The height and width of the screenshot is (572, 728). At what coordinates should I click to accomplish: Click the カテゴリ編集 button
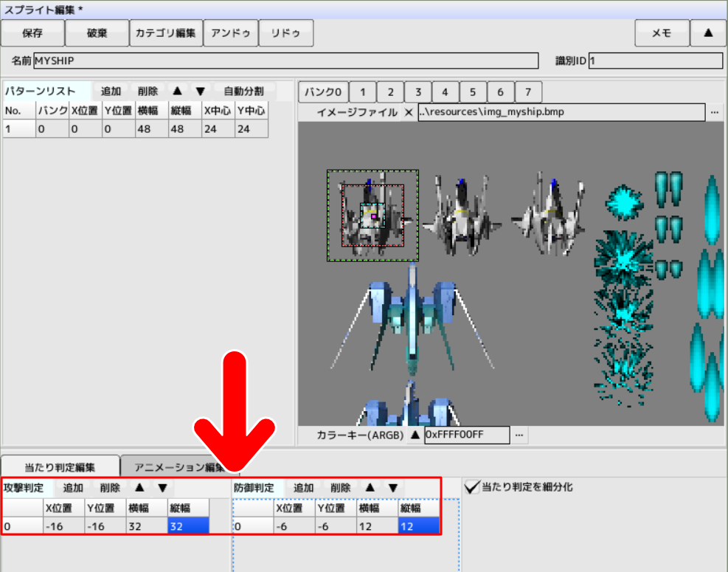tap(165, 33)
